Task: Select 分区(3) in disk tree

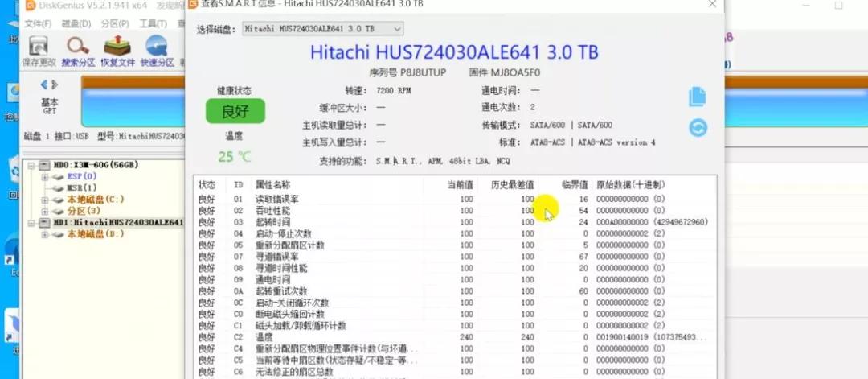Action: (84, 211)
